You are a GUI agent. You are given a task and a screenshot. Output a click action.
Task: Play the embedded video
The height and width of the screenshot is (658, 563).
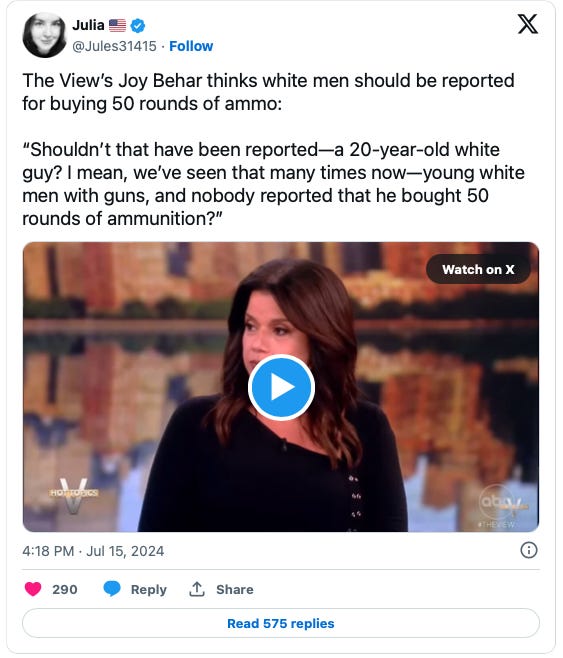(281, 387)
